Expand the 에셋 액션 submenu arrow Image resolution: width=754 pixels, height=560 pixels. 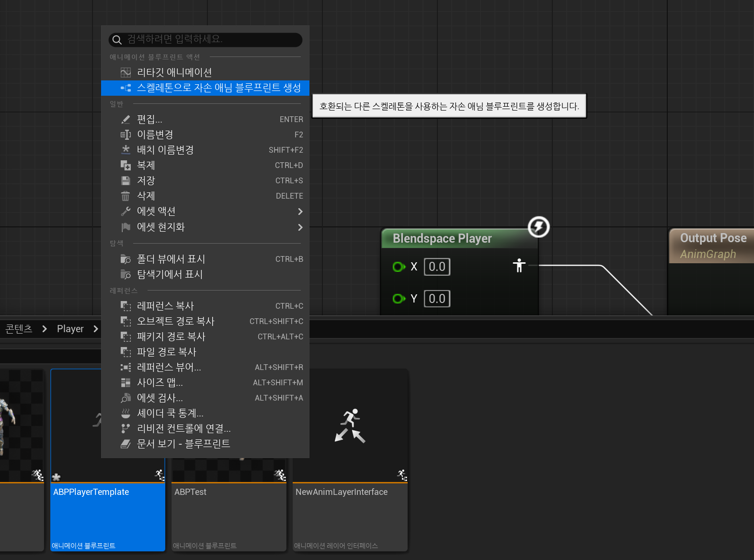pyautogui.click(x=300, y=212)
